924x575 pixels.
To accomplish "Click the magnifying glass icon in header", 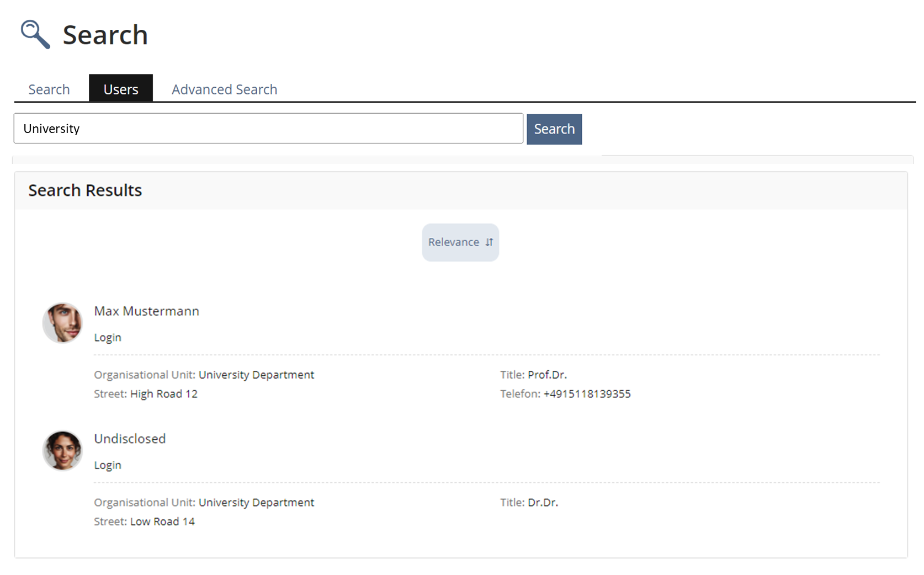I will [35, 34].
